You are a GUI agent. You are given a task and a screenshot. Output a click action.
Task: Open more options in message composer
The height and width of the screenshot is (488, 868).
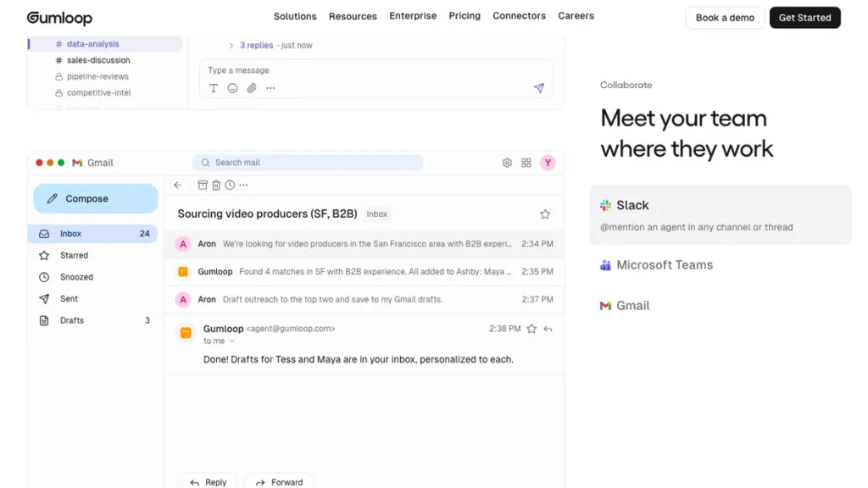270,88
